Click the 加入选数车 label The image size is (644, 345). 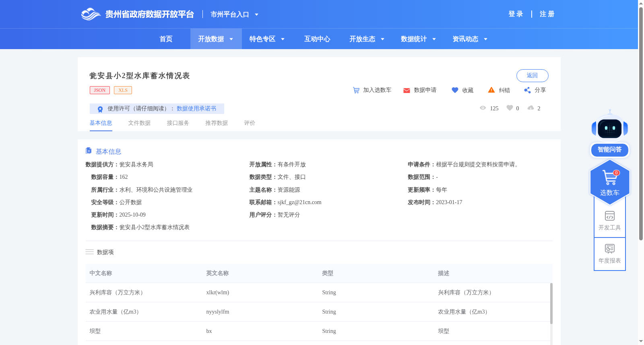pyautogui.click(x=377, y=90)
